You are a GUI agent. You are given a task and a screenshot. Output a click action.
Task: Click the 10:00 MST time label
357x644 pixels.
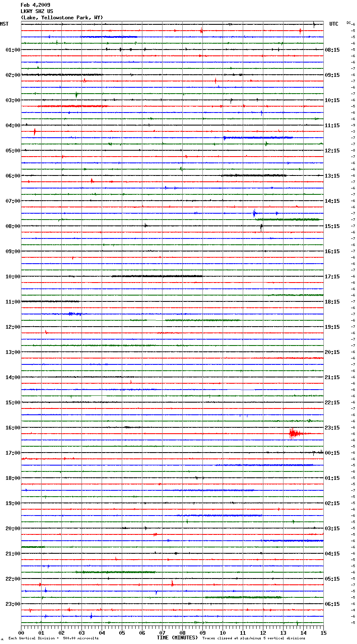point(13,277)
